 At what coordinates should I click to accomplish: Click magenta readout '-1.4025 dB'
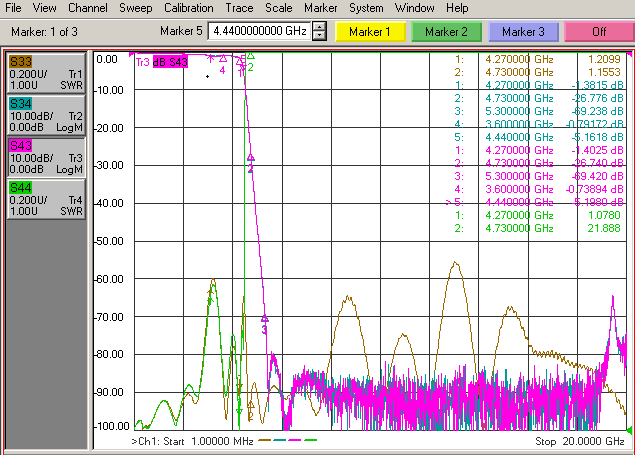[x=598, y=150]
